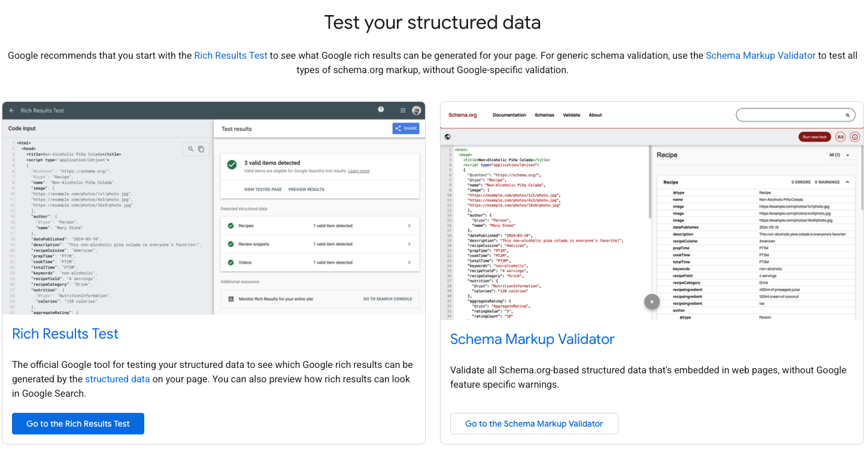868x459 pixels.
Task: Click the Schema.org search field
Action: 790,115
